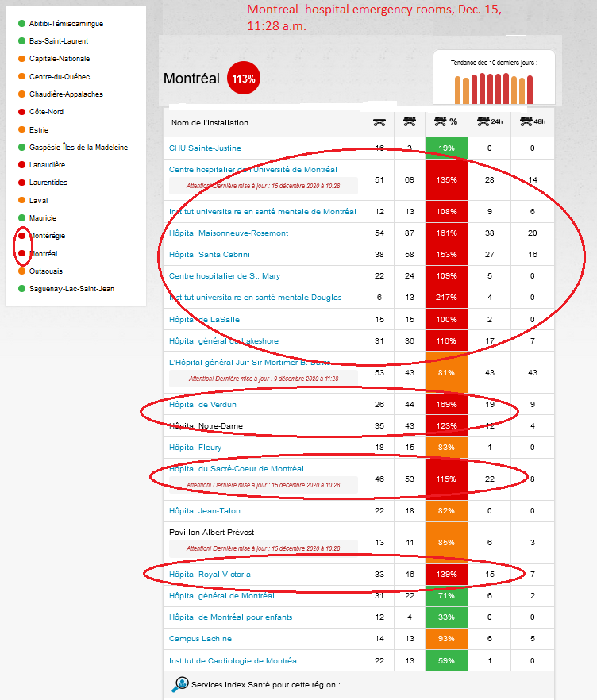The image size is (597, 700).
Task: Click Services Index Santé pour cette région text
Action: 266,684
